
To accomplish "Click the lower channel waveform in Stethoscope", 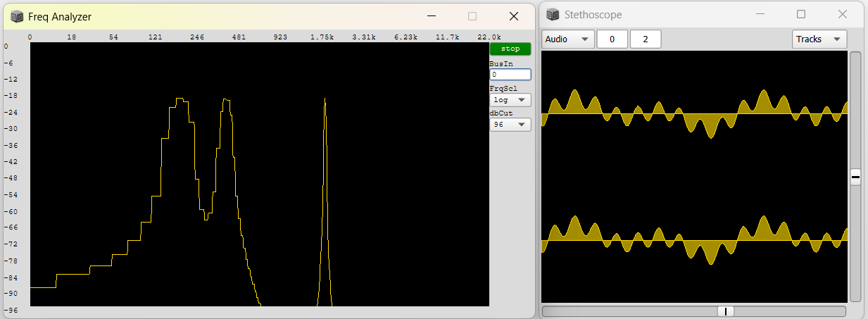I will [x=695, y=240].
